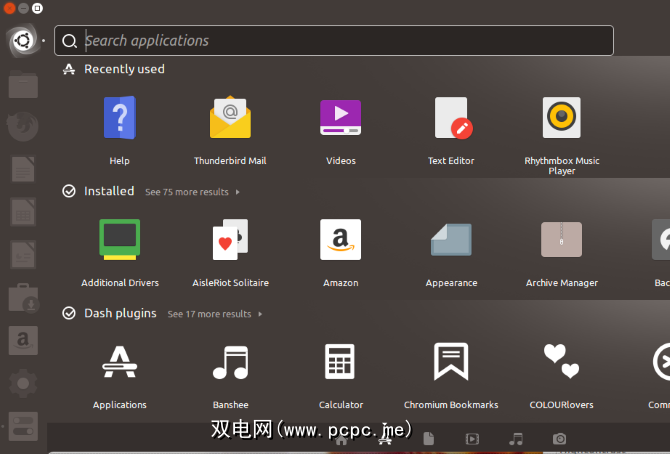Select the Calculator dash plugin
670x454 pixels.
[340, 363]
